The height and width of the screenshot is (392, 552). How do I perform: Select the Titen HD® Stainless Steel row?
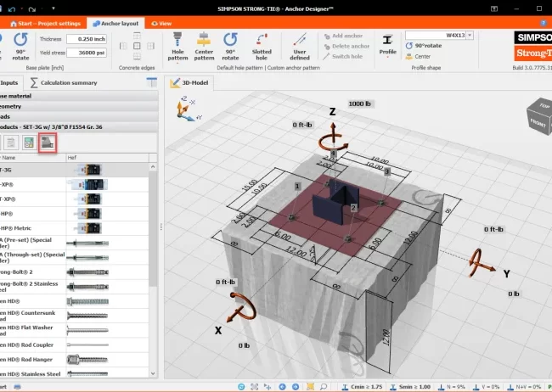tap(74, 373)
